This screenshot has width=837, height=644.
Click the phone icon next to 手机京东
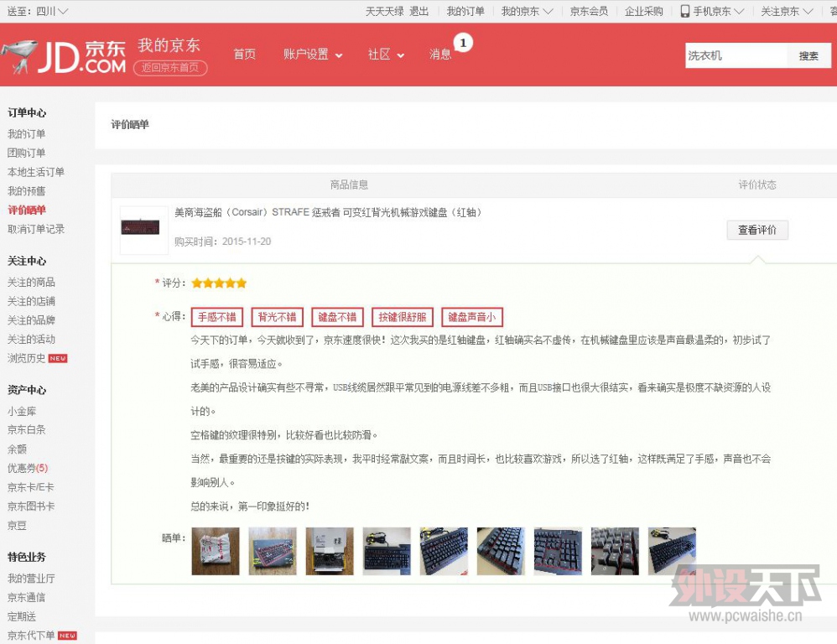tap(685, 11)
